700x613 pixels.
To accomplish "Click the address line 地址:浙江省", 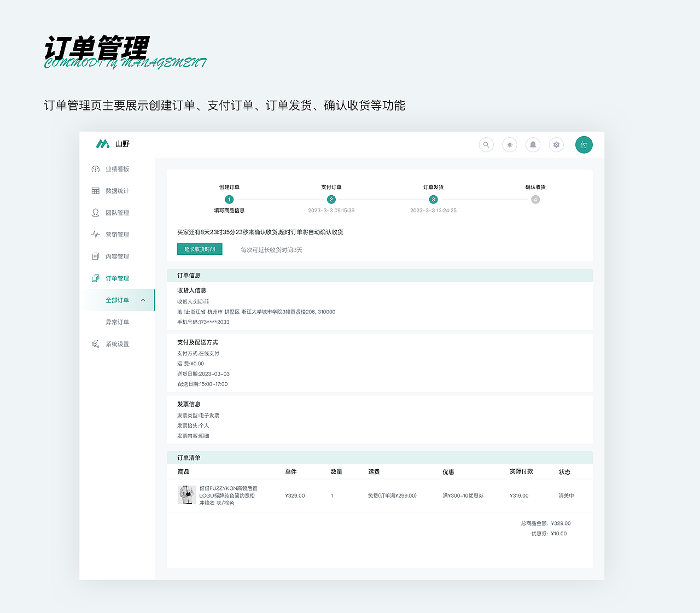I will click(256, 312).
